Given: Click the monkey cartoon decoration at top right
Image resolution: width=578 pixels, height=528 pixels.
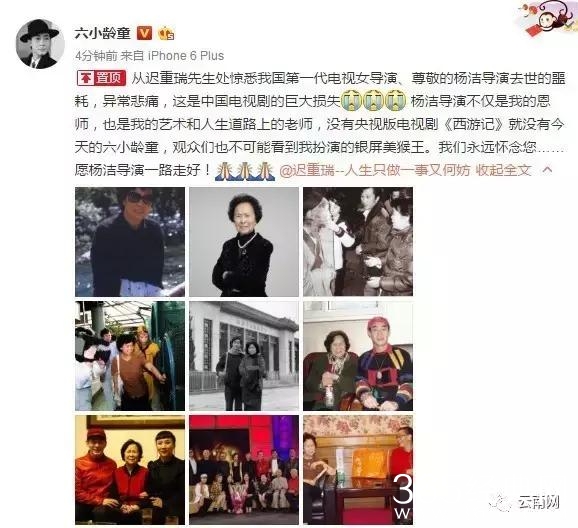Looking at the screenshot, I should coord(549,19).
